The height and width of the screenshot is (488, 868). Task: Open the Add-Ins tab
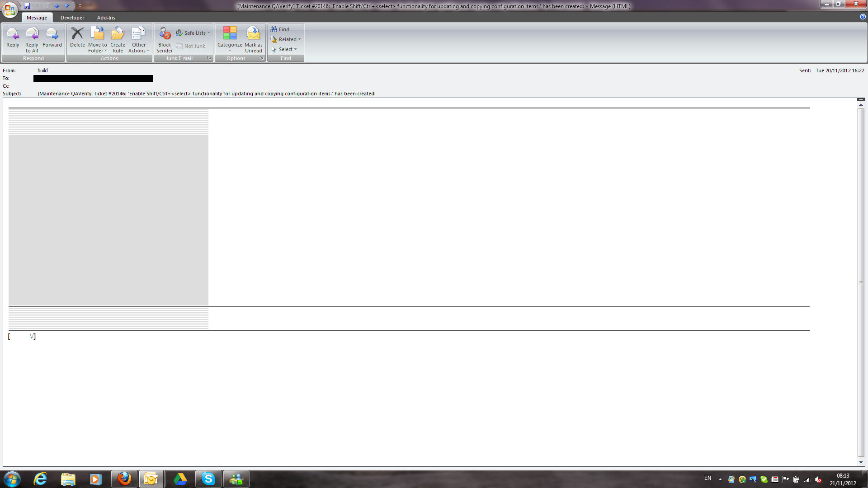point(106,18)
